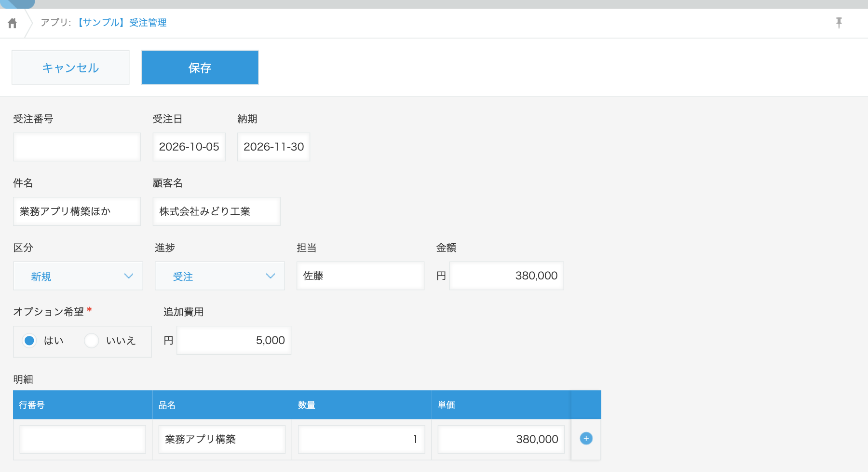Click the 受注日 date field 2026-10-05
This screenshot has width=868, height=472.
(x=189, y=147)
